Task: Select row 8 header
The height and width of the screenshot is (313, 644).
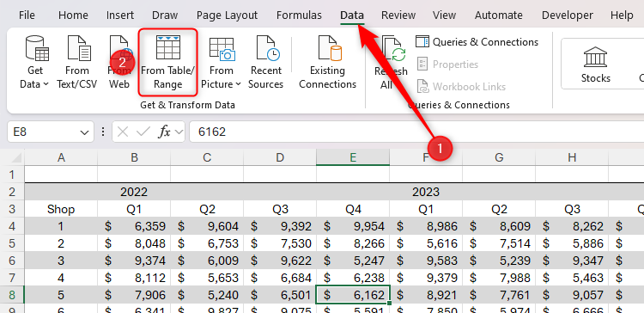Action: [x=11, y=295]
